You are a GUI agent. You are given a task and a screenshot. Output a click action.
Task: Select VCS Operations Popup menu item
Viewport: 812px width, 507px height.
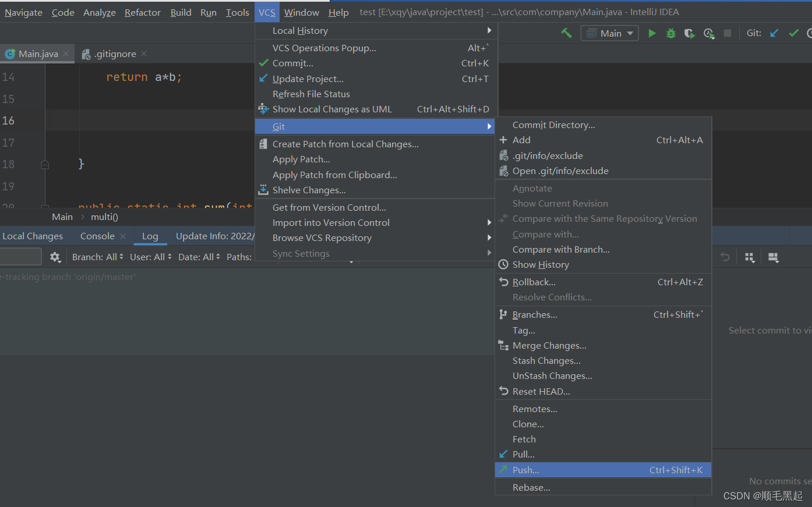tap(376, 48)
